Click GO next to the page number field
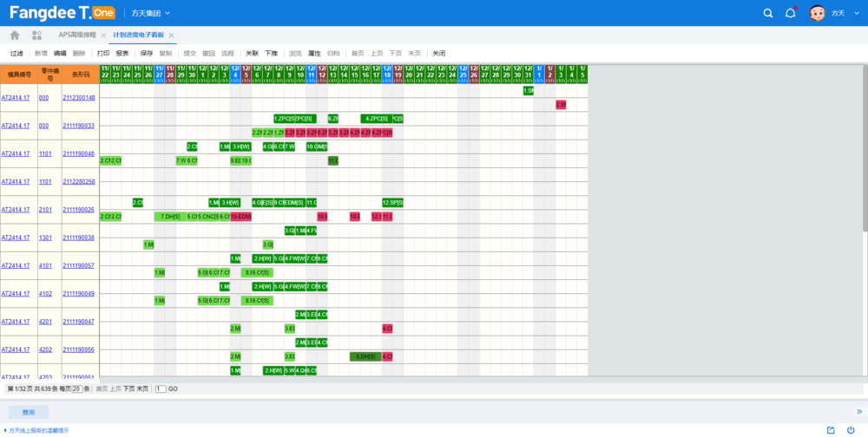868x437 pixels. tap(173, 388)
